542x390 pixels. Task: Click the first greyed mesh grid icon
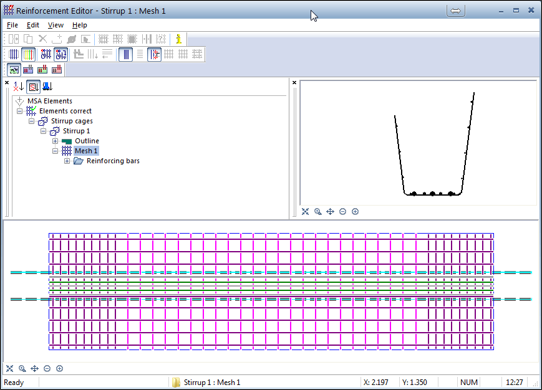click(103, 39)
